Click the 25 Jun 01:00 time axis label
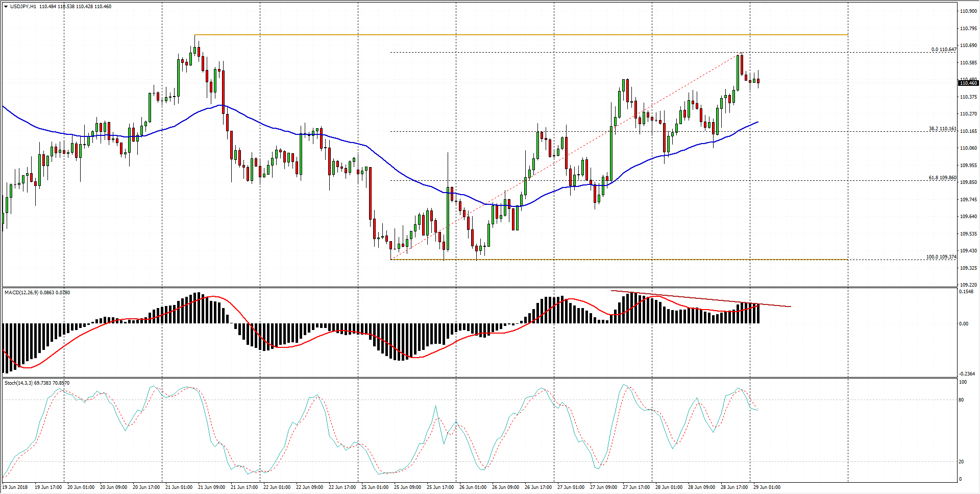Image resolution: width=980 pixels, height=494 pixels. click(375, 487)
